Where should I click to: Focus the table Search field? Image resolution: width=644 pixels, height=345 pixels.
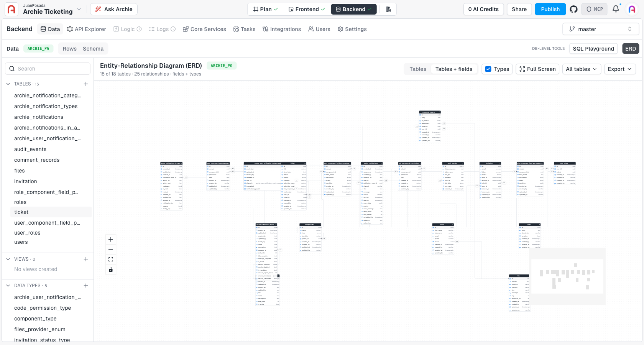(48, 69)
